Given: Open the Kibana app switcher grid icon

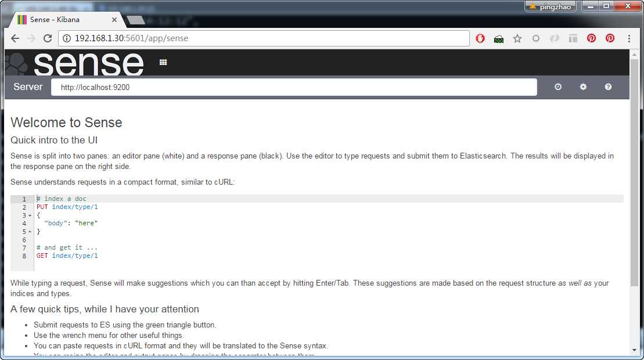Looking at the screenshot, I should 163,62.
